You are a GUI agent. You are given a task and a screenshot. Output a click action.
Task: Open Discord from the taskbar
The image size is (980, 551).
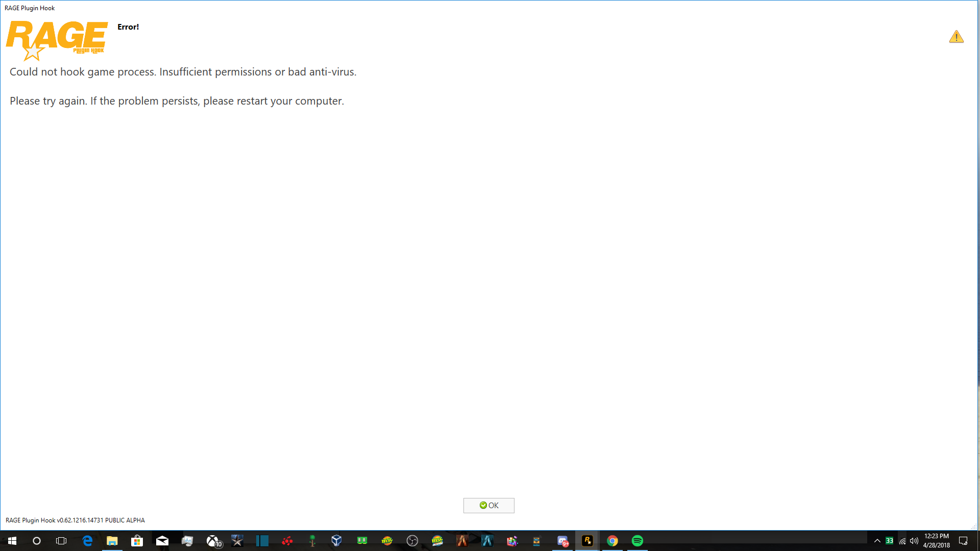click(x=562, y=541)
